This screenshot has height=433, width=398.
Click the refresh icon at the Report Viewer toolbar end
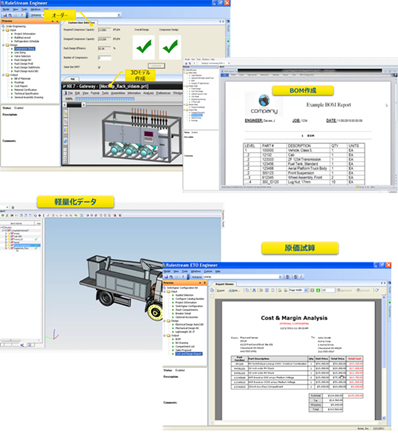tap(377, 290)
